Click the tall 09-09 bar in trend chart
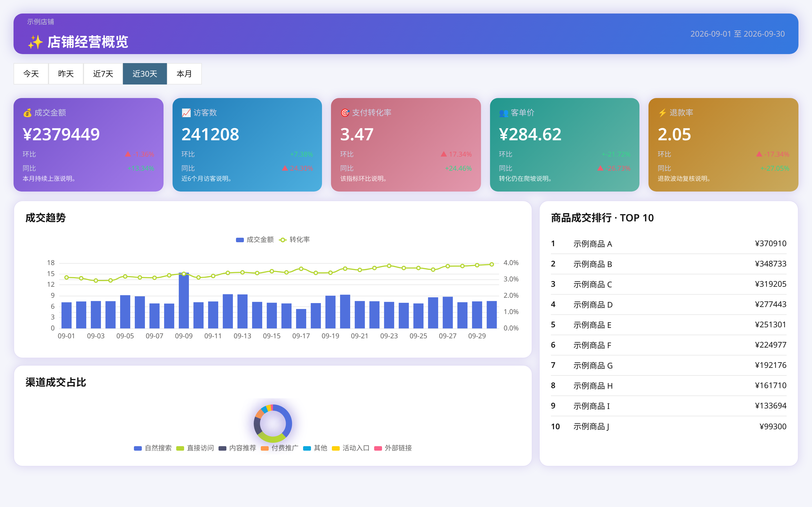This screenshot has height=507, width=812. (184, 301)
